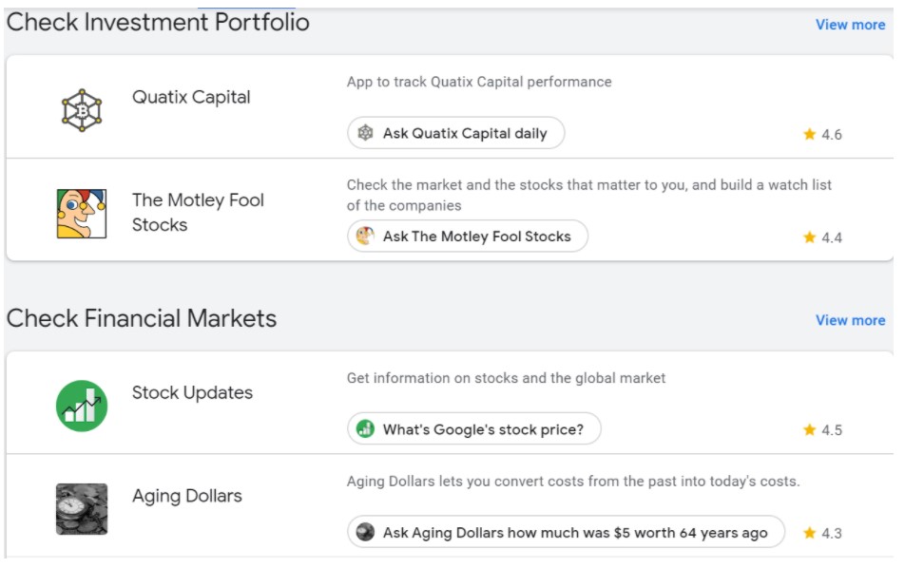Click The Motley Fool jester icon
The height and width of the screenshot is (568, 924).
pyautogui.click(x=81, y=213)
